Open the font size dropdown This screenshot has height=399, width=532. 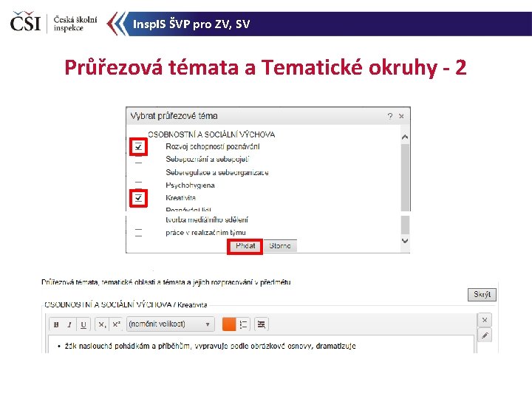pyautogui.click(x=171, y=324)
